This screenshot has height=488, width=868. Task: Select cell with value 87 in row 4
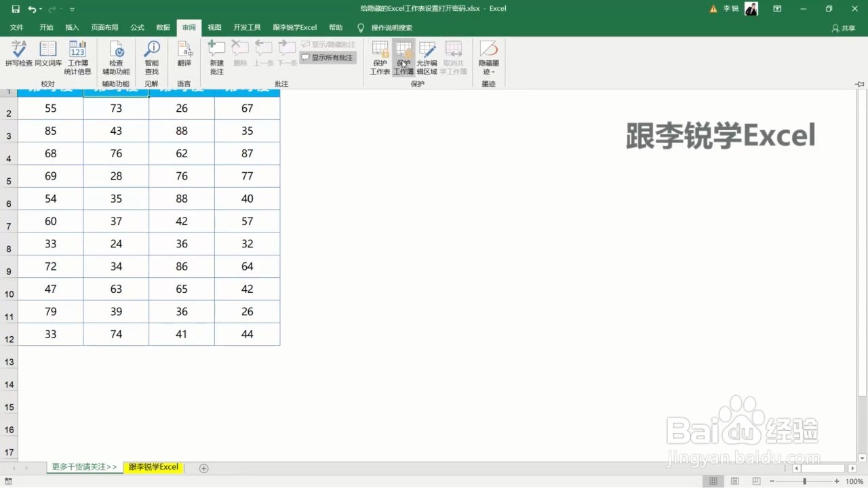(x=247, y=153)
